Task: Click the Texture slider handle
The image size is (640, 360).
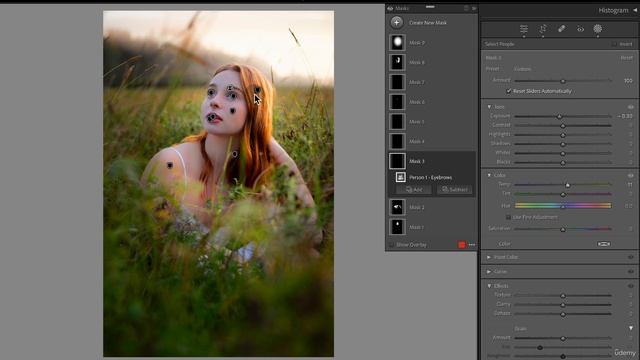Action: point(563,295)
